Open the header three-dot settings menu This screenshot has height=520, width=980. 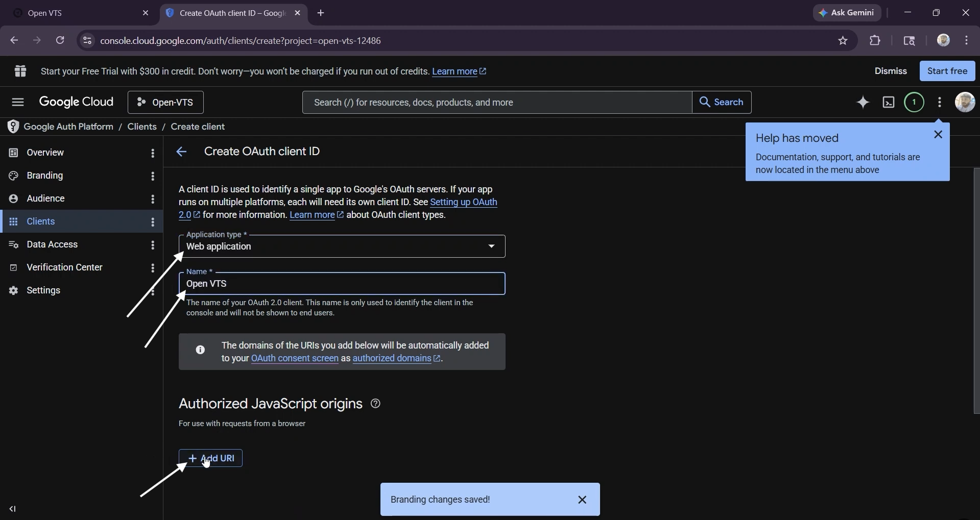(x=939, y=103)
